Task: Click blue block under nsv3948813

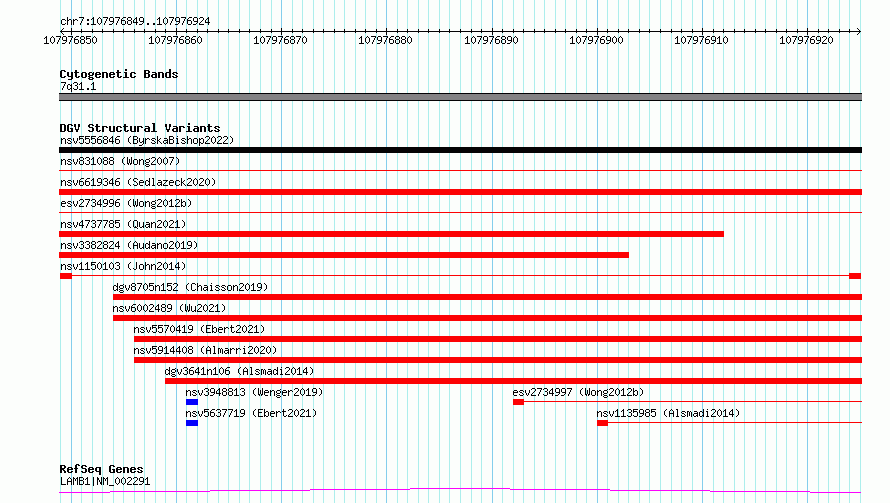Action: (192, 402)
